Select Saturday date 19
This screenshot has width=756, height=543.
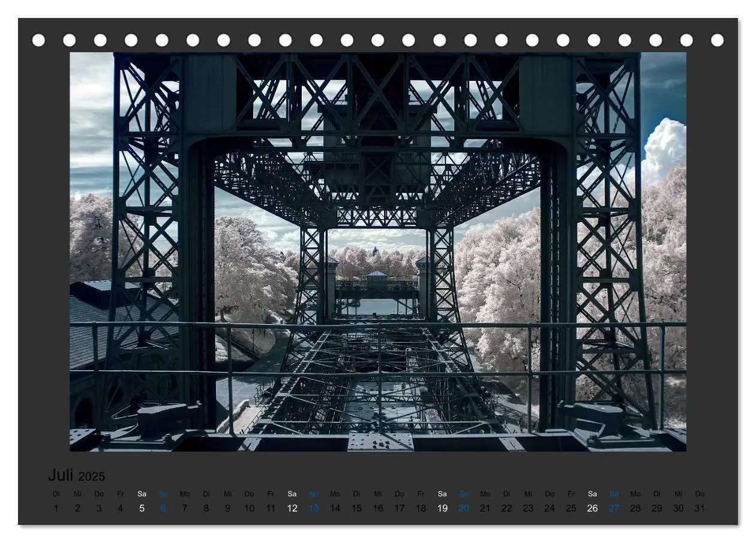[x=442, y=508]
